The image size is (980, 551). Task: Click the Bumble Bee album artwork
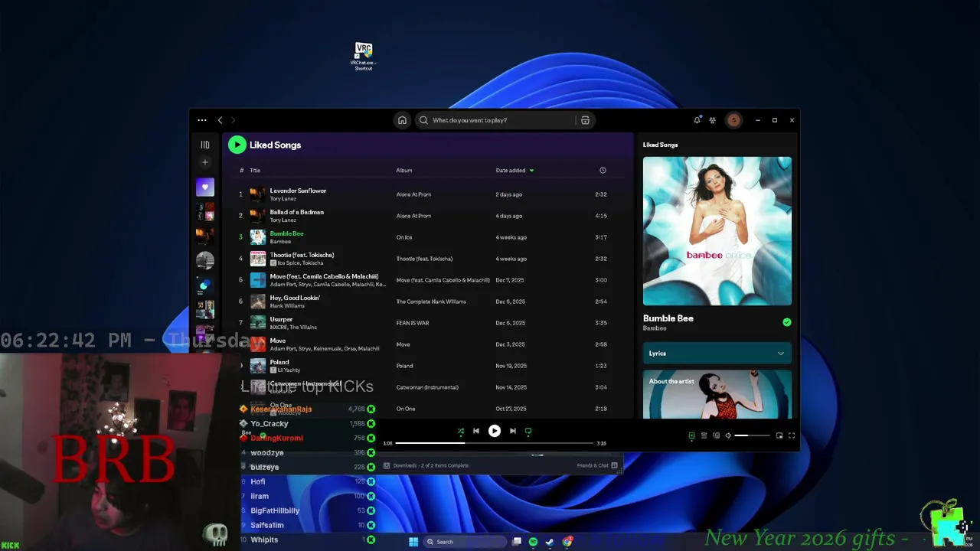(x=717, y=231)
